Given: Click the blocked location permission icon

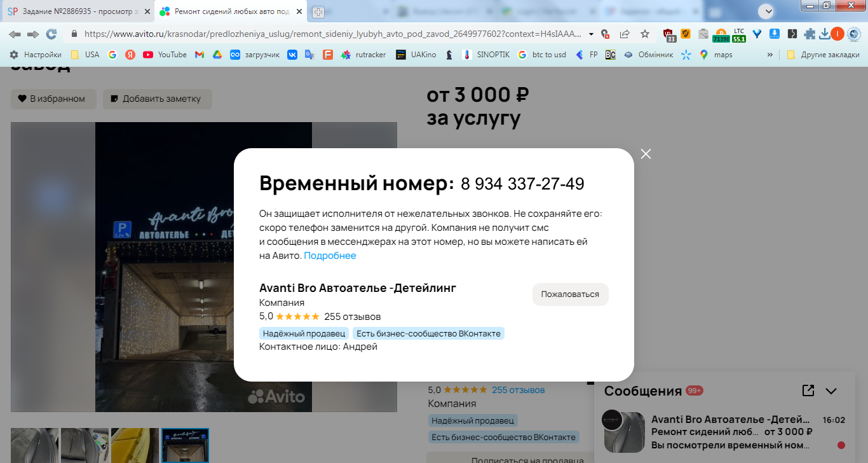Looking at the screenshot, I should click(606, 34).
